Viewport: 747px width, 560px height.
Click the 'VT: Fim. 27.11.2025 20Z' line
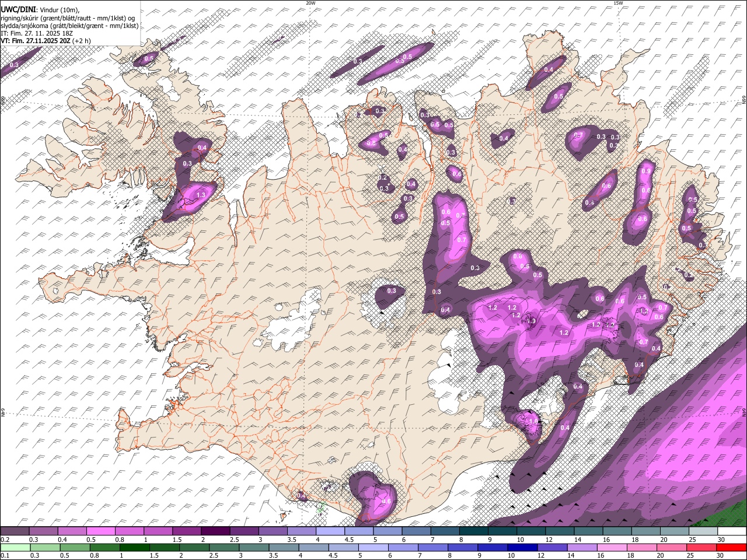coord(36,41)
